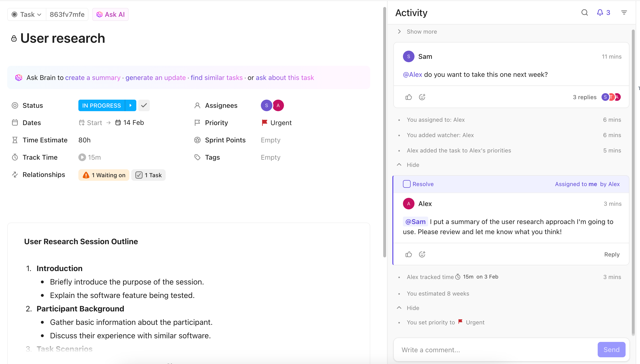Click Reply on Alex's comment
The image size is (640, 364).
[611, 254]
